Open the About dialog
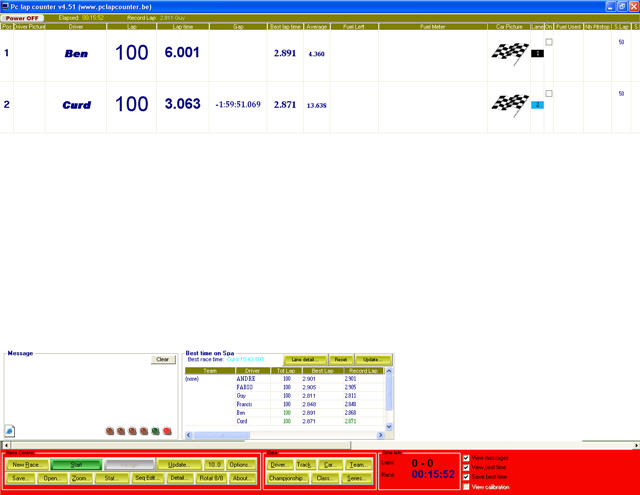Screen dimensions: 640x495 point(241,478)
